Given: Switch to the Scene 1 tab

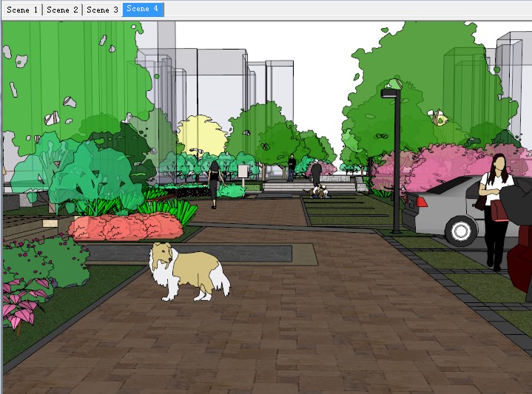Looking at the screenshot, I should [x=22, y=10].
